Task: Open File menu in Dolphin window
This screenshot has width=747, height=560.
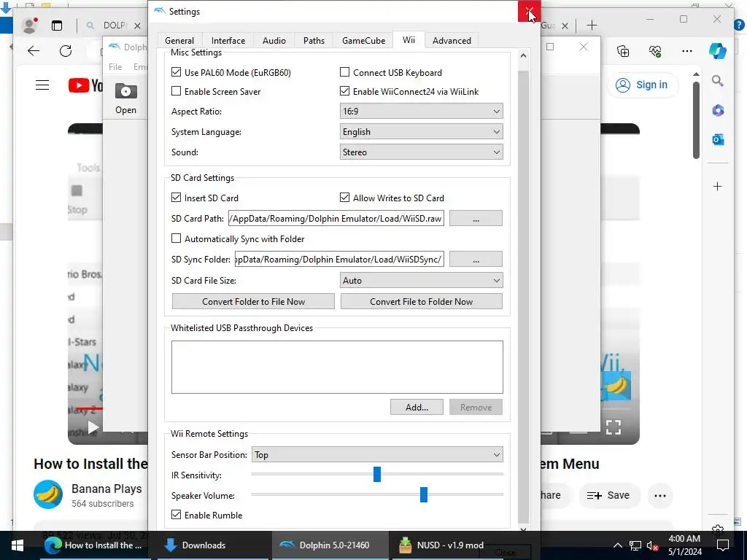Action: 115,66
